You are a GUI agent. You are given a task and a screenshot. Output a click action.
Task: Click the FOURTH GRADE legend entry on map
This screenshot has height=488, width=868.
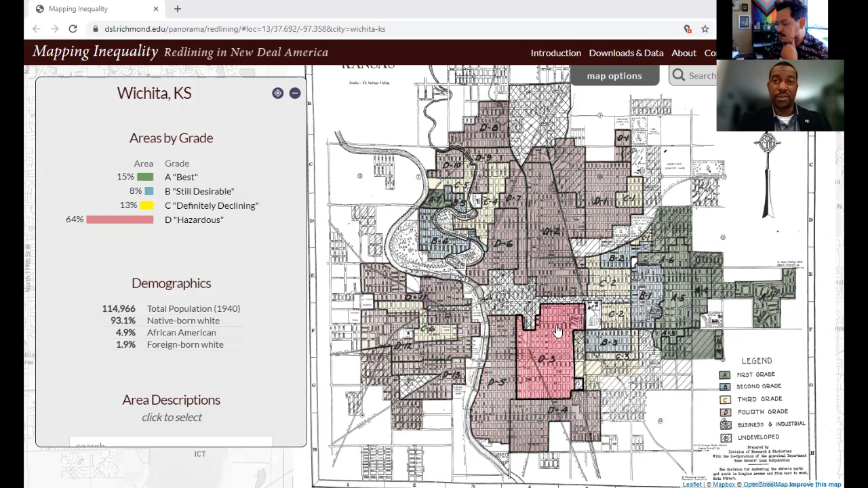pyautogui.click(x=754, y=411)
